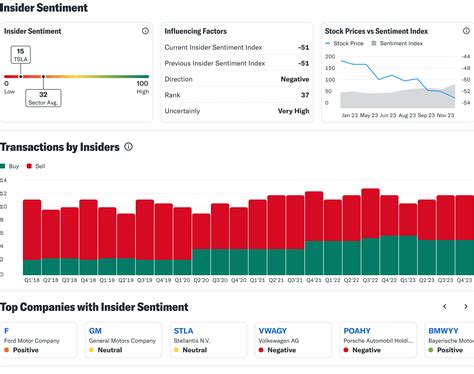Open the VWAGY Volkswagen card
The width and height of the screenshot is (474, 374).
point(293,340)
